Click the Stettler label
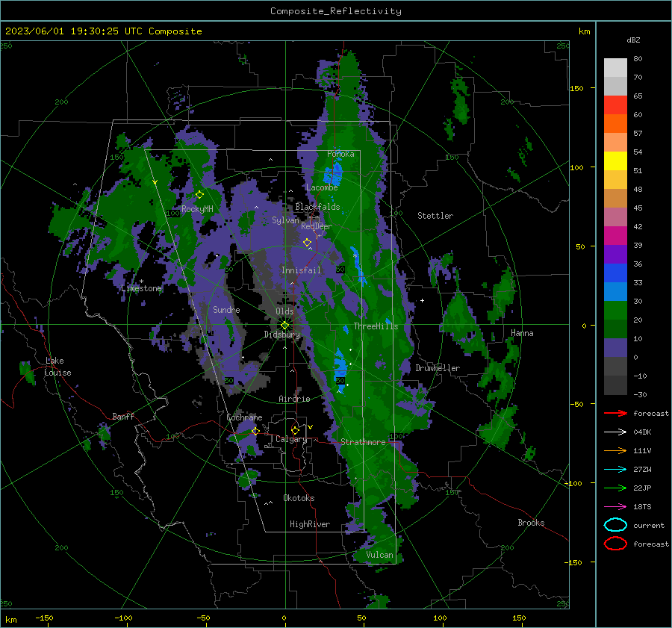Image resolution: width=672 pixels, height=628 pixels. coord(435,216)
